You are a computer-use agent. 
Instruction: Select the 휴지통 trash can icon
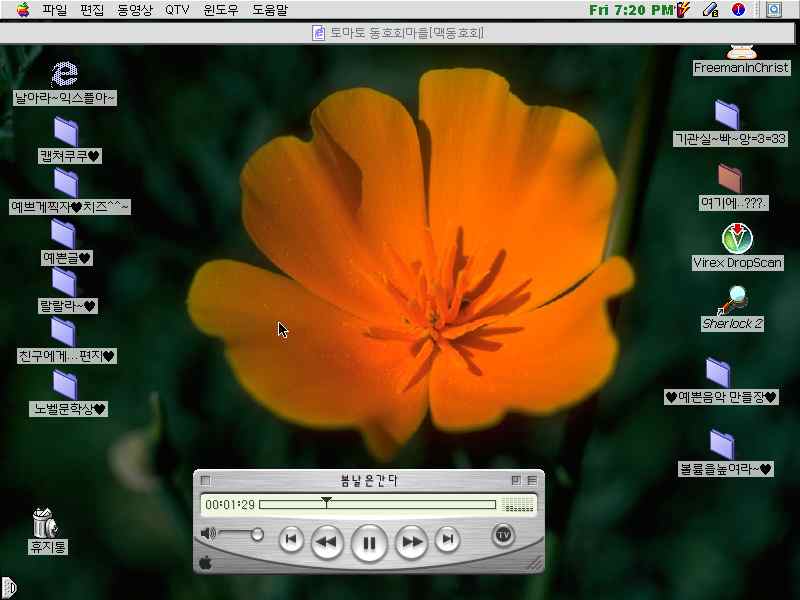[x=46, y=522]
